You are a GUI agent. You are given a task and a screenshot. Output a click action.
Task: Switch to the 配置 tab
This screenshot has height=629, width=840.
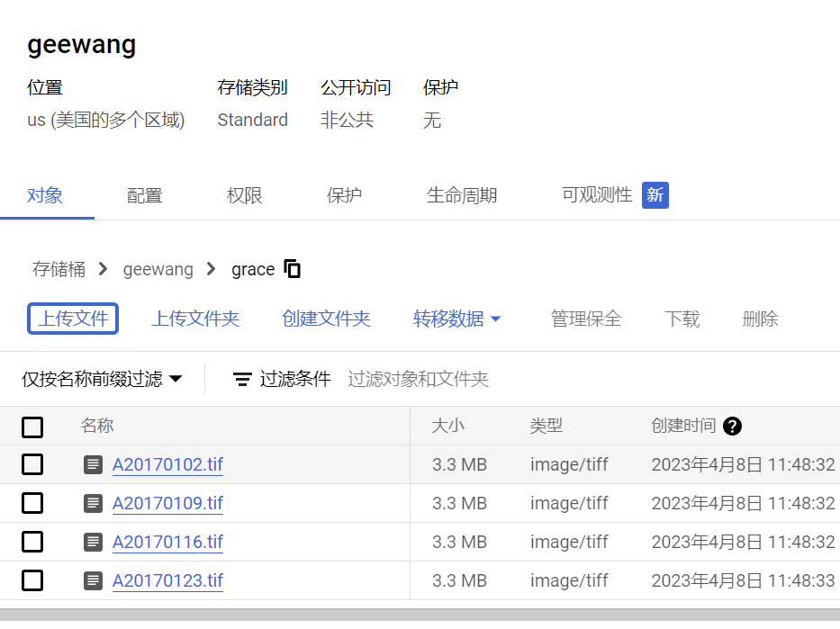tap(145, 195)
